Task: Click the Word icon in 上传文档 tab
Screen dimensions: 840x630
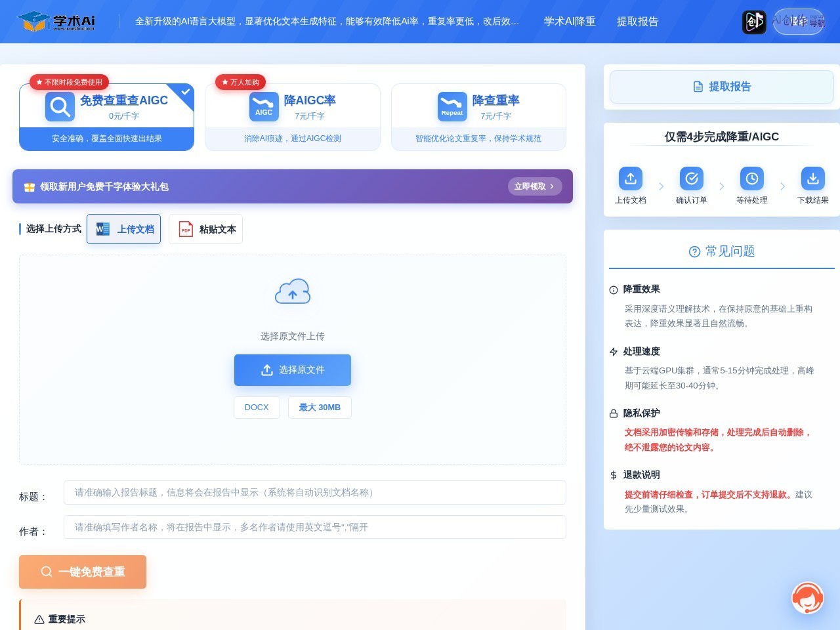Action: [103, 229]
